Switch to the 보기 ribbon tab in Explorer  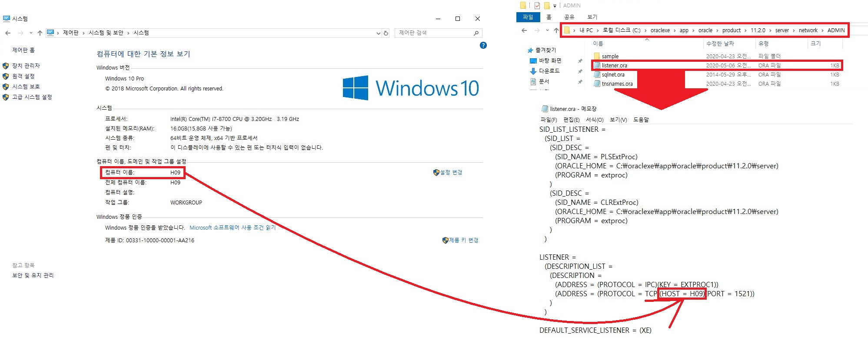[592, 17]
